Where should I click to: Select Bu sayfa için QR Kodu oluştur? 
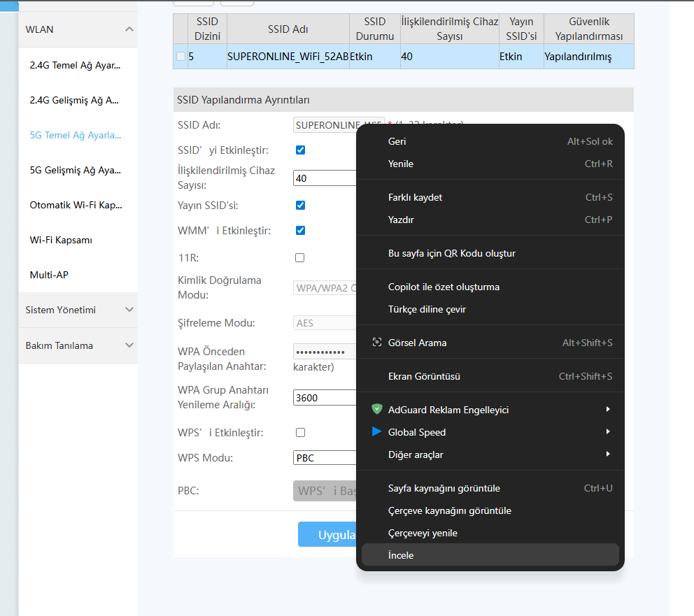click(x=490, y=253)
